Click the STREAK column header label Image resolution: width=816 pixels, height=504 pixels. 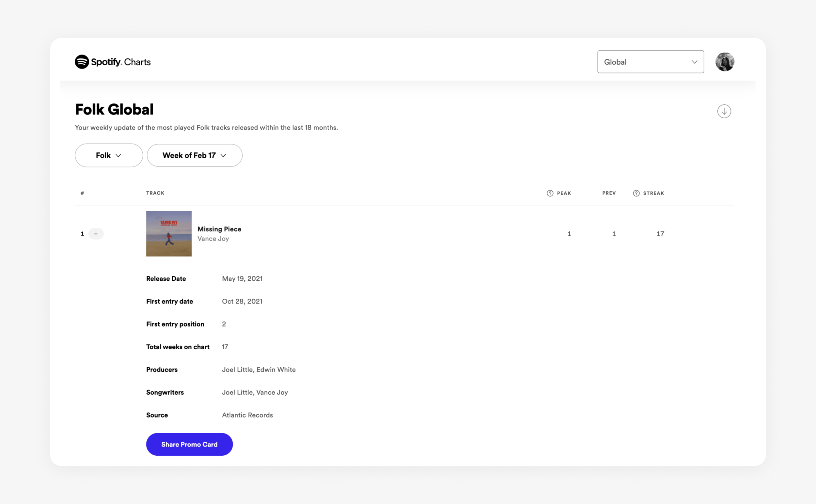click(653, 193)
